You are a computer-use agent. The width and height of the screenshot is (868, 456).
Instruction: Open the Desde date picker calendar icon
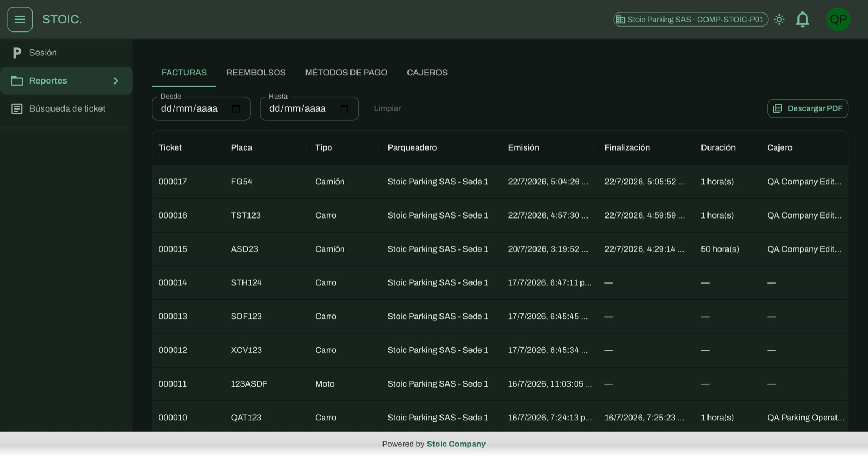click(236, 108)
